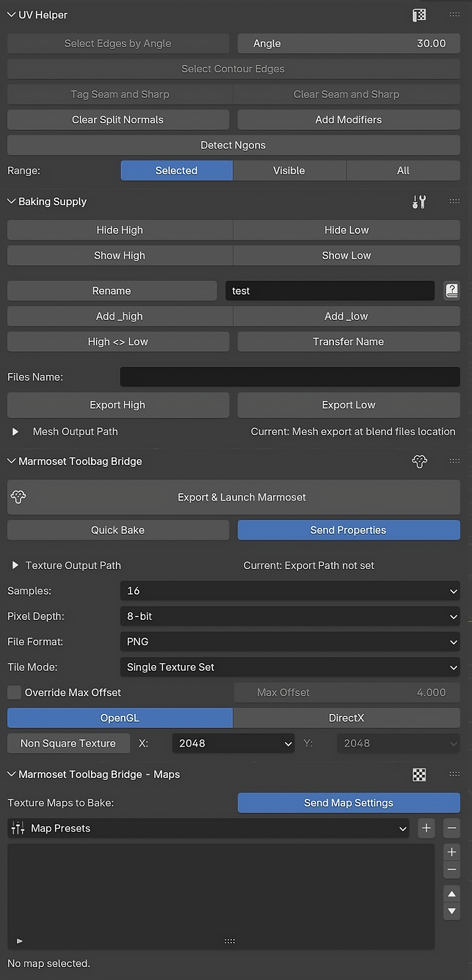Expand the Mesh Output Path section
The image size is (472, 980).
[15, 431]
